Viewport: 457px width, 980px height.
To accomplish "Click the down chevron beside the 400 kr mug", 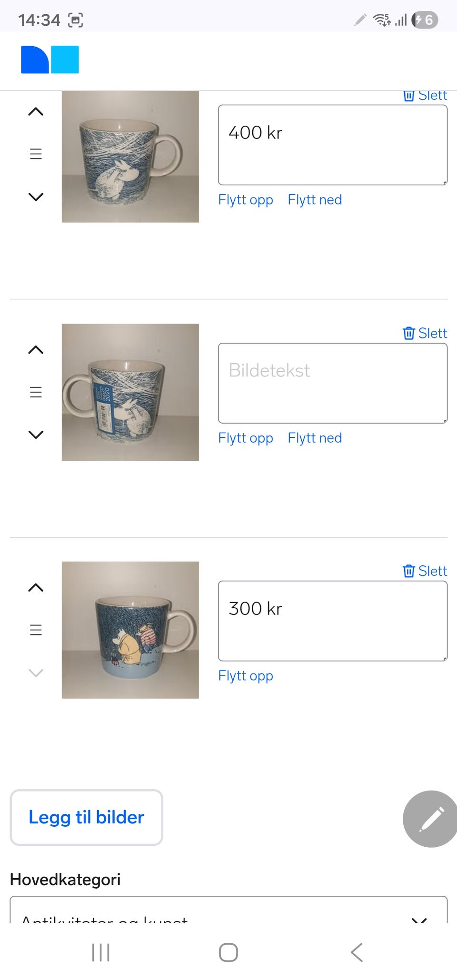I will point(36,197).
